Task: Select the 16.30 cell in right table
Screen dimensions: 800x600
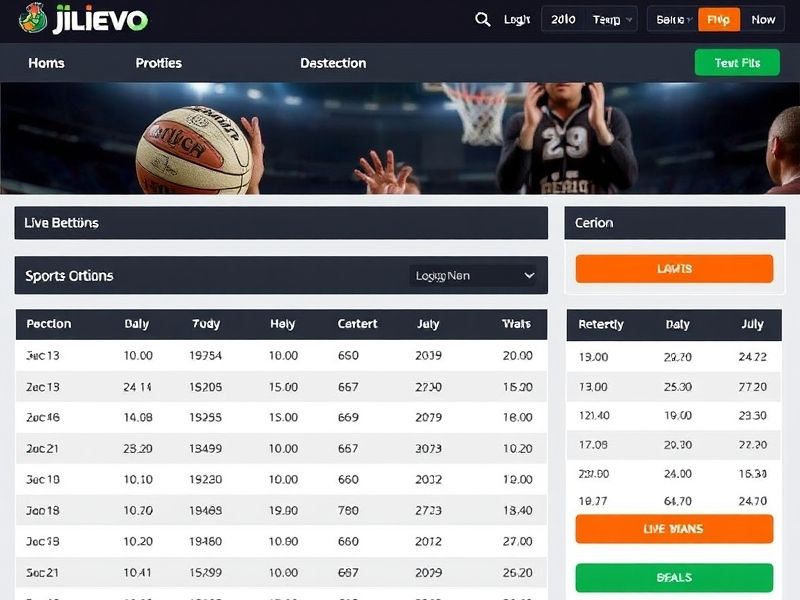Action: coord(753,474)
